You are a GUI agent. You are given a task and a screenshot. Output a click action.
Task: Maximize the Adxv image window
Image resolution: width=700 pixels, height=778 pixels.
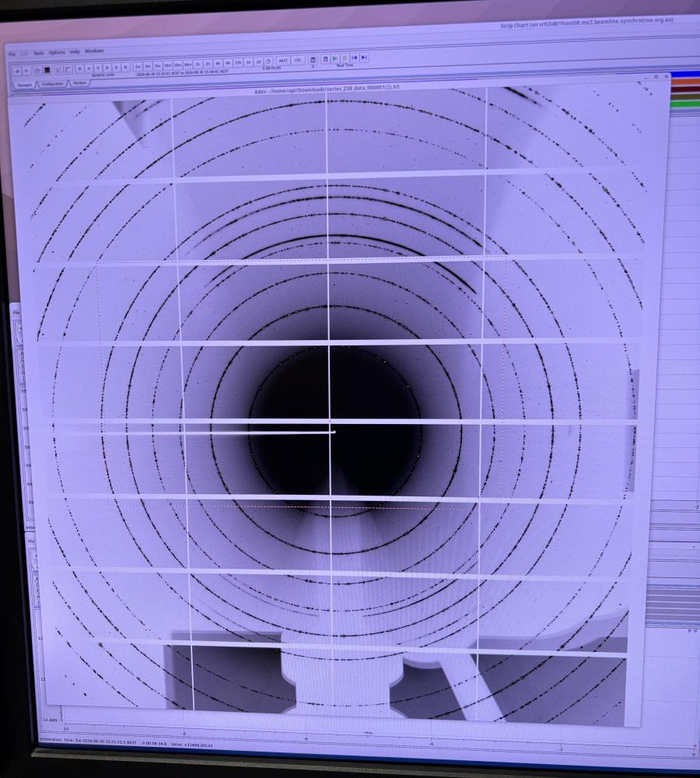656,77
